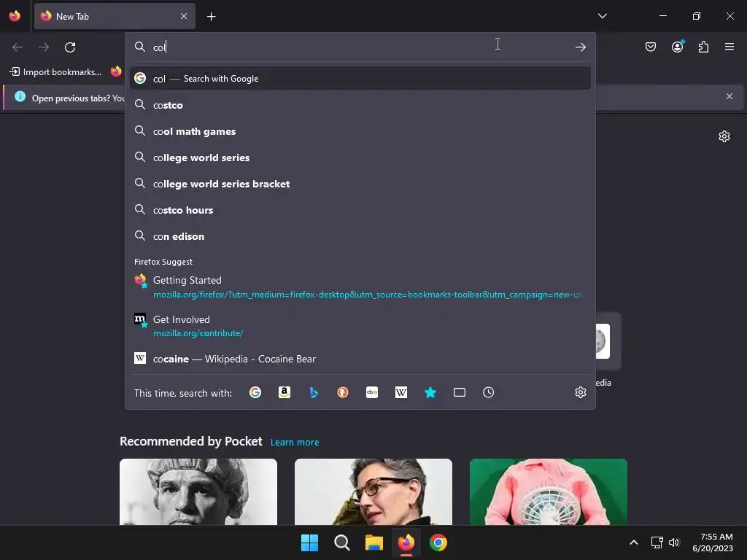Click the Firefox bookmark icon in bookmarks toolbar

pos(116,71)
